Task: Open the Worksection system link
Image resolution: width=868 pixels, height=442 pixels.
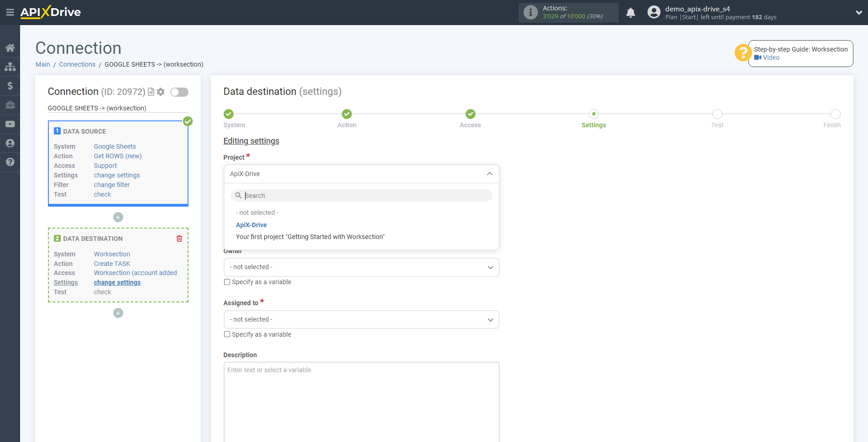Action: click(x=112, y=254)
